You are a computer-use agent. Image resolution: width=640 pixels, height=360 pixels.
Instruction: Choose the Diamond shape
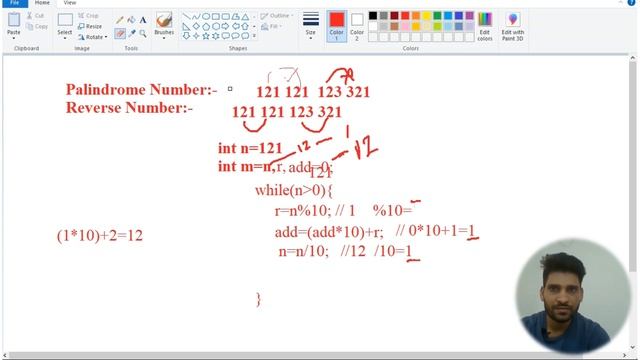[196, 26]
